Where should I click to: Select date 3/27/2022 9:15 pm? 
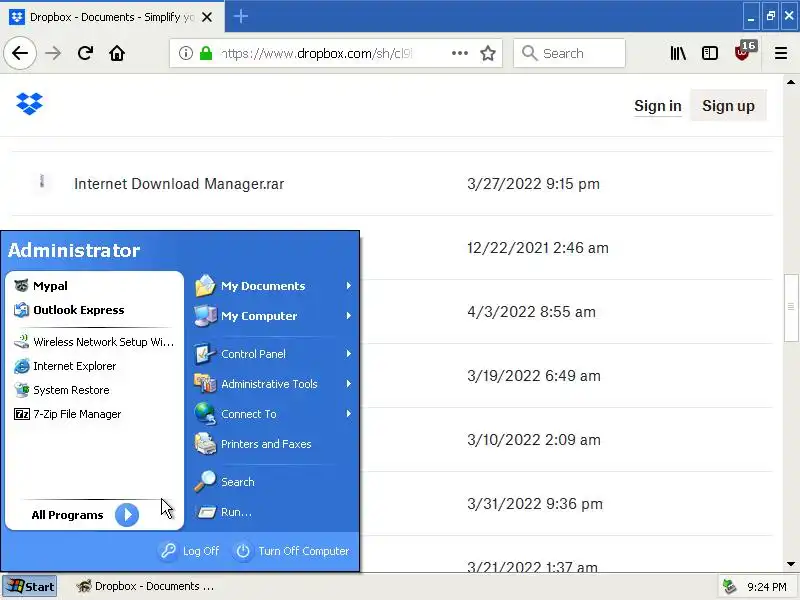(x=533, y=184)
